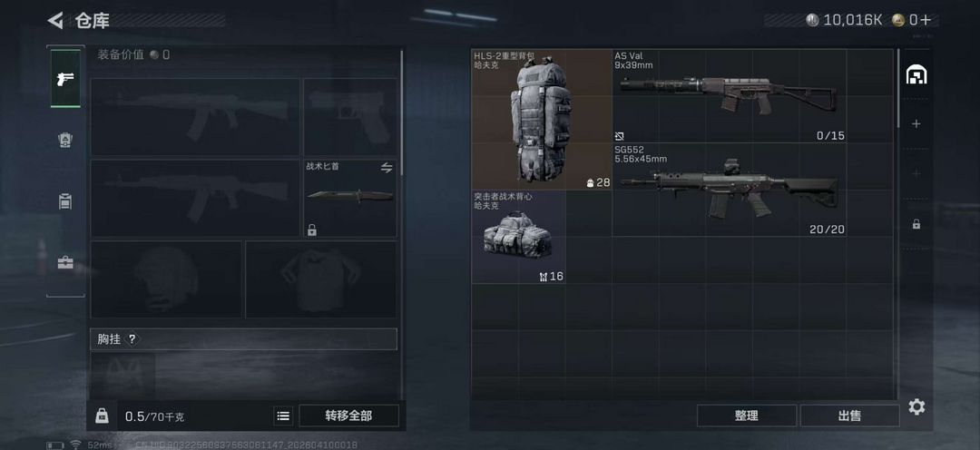
Task: Expand the 胸挂 chest rig section header
Action: pos(243,339)
